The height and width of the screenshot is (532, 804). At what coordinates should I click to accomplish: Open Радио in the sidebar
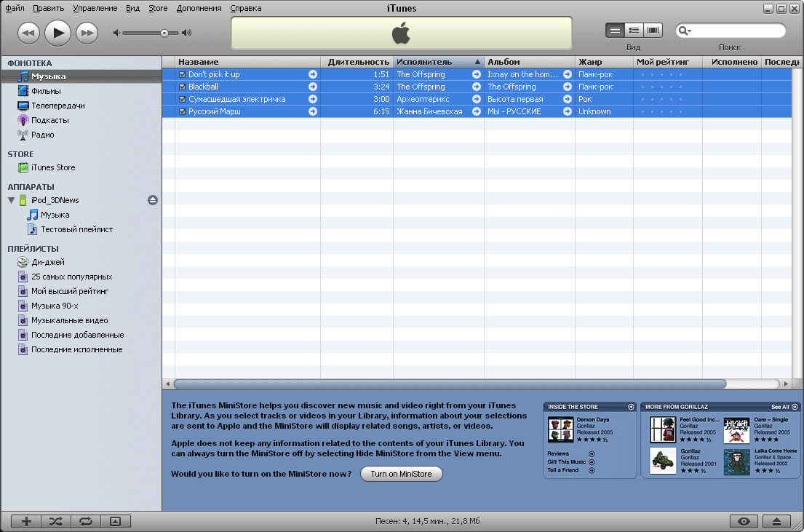[81, 135]
